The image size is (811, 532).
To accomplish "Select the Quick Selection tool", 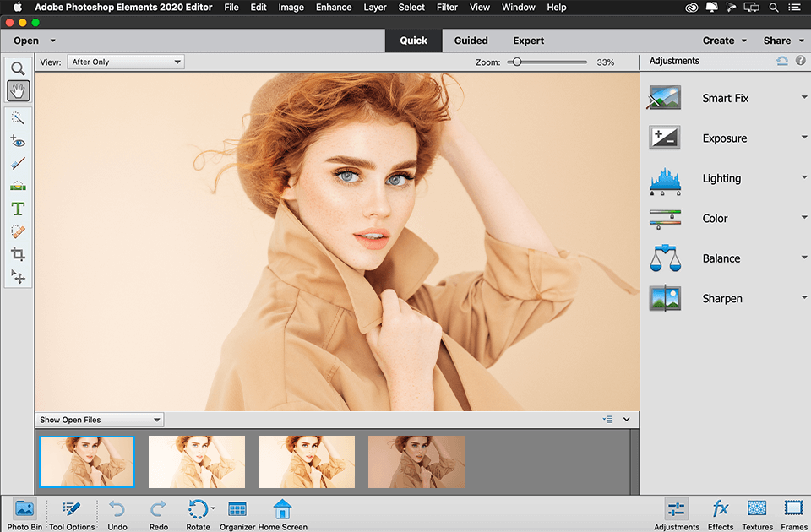I will (18, 118).
